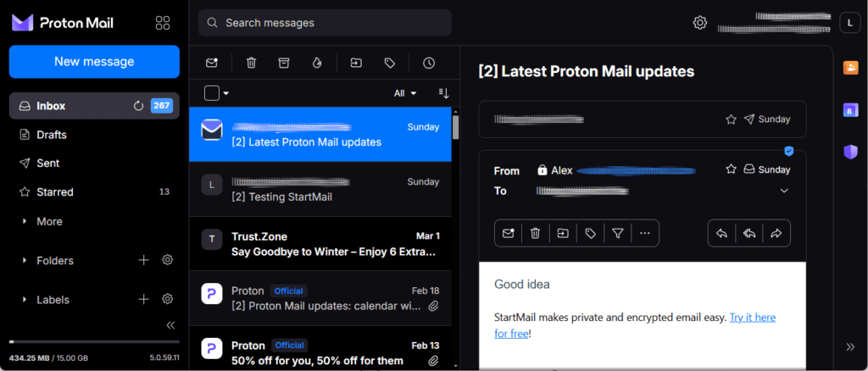Move to trash in list toolbar
Image resolution: width=868 pixels, height=371 pixels.
[251, 63]
